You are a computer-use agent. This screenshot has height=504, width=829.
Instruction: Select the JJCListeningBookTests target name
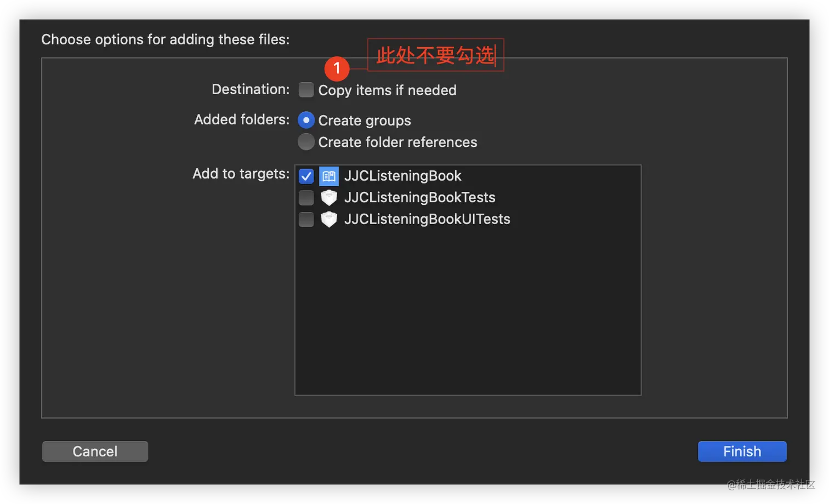[419, 197]
